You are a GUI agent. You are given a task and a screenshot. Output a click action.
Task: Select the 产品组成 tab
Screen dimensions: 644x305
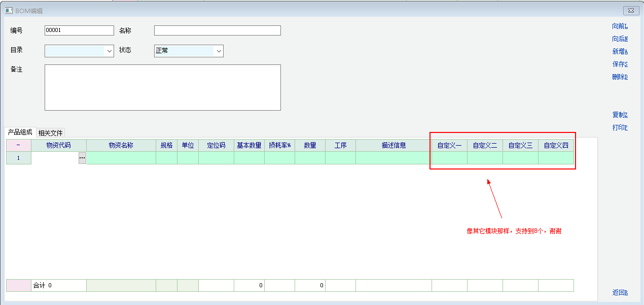click(x=20, y=132)
